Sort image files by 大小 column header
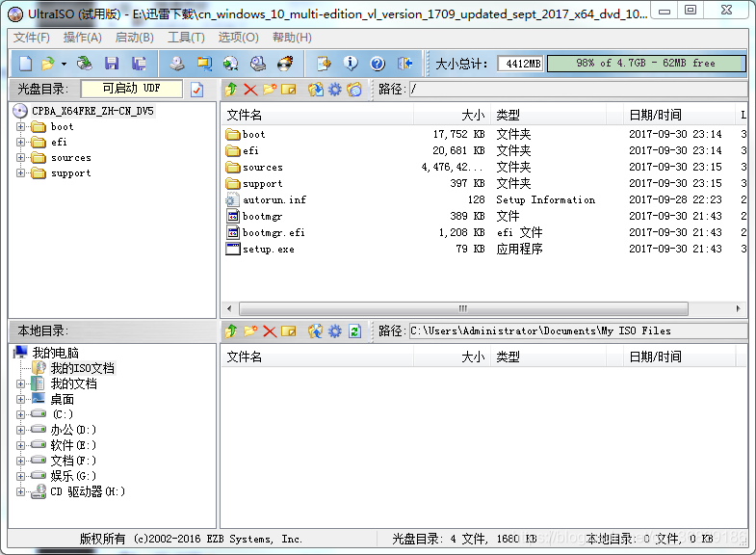The image size is (756, 555). coord(453,116)
